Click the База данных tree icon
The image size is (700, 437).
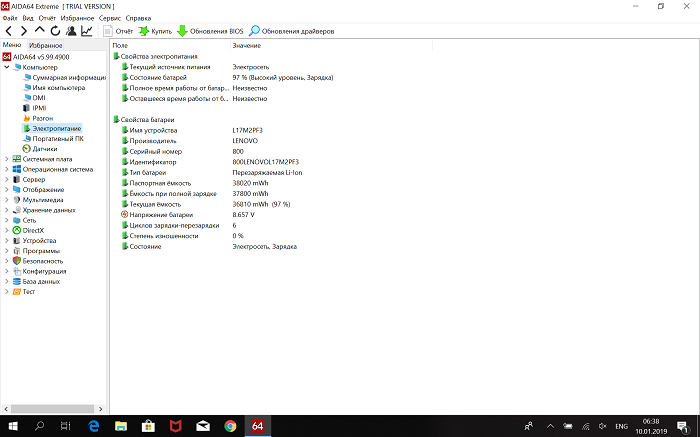(x=17, y=281)
